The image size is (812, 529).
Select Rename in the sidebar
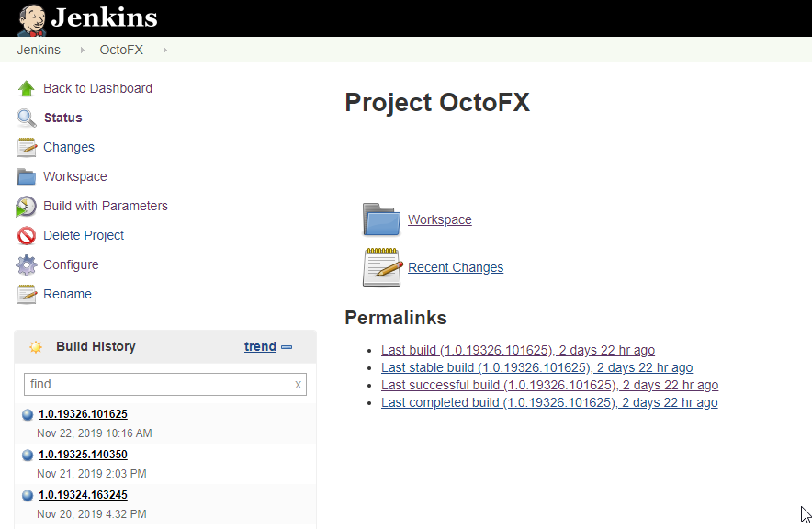(x=67, y=294)
